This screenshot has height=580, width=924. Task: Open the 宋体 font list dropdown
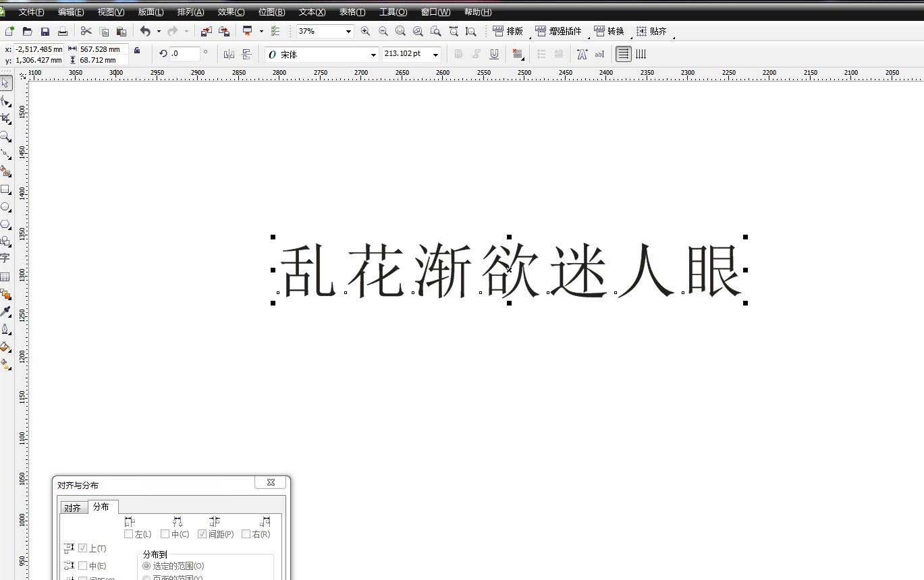coord(373,54)
